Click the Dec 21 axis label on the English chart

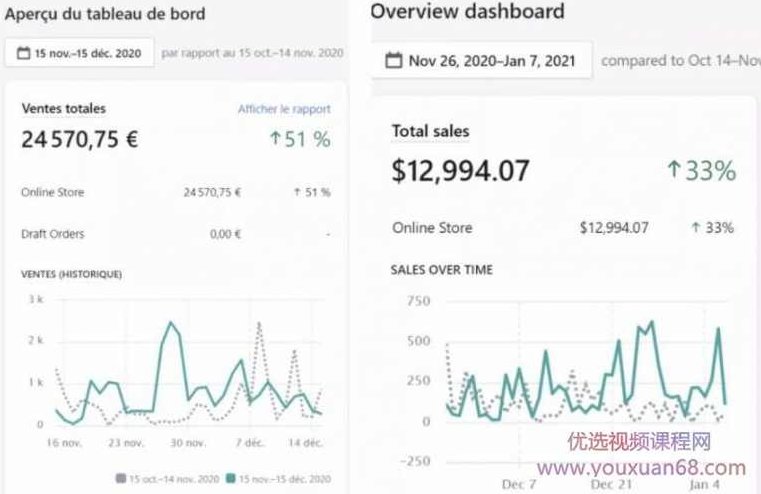pos(611,484)
